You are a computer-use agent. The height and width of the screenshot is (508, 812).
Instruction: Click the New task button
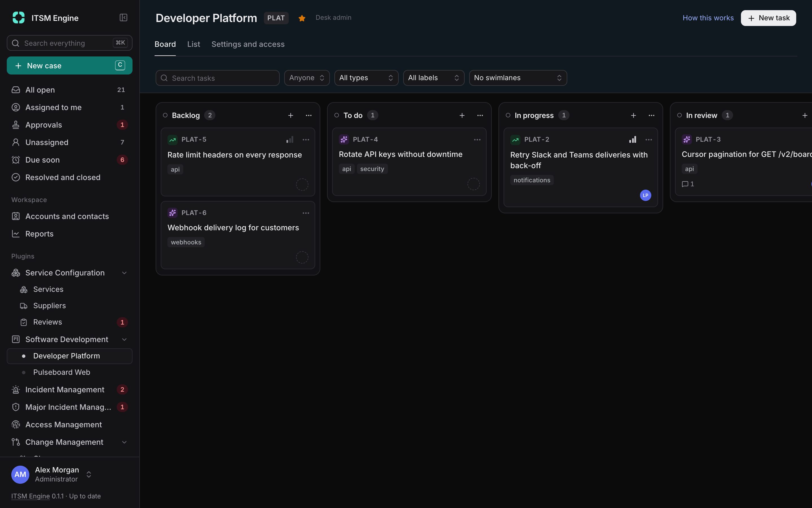[x=768, y=18]
